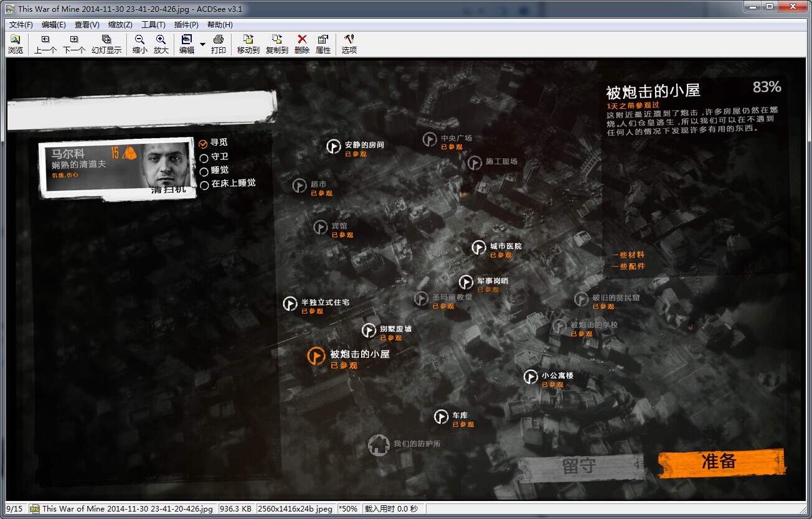Open the 文件(F) menu

21,25
